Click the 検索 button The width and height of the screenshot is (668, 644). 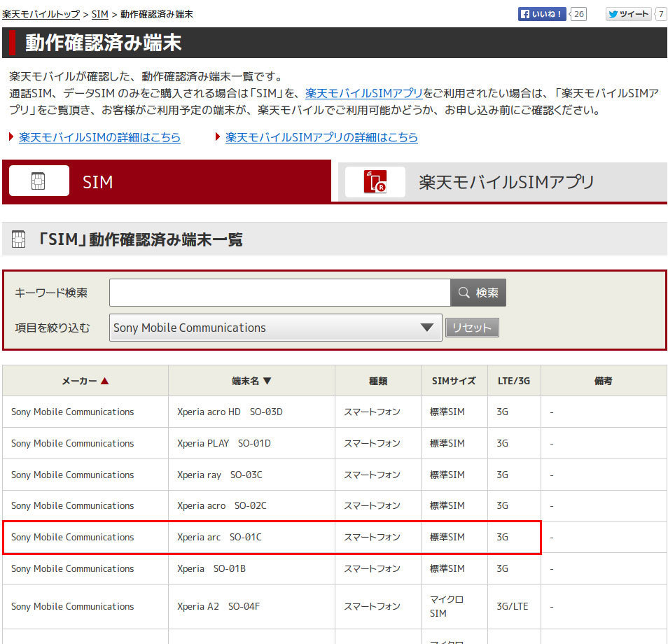pos(478,293)
